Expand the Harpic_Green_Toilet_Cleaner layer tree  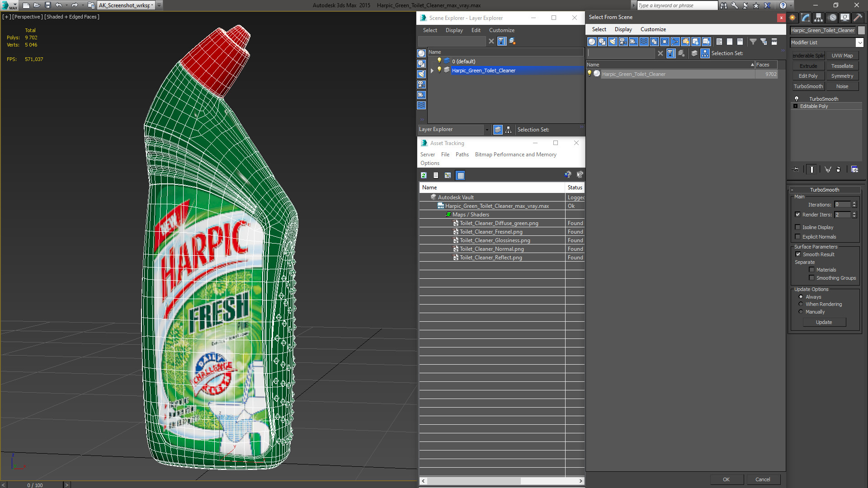(432, 70)
